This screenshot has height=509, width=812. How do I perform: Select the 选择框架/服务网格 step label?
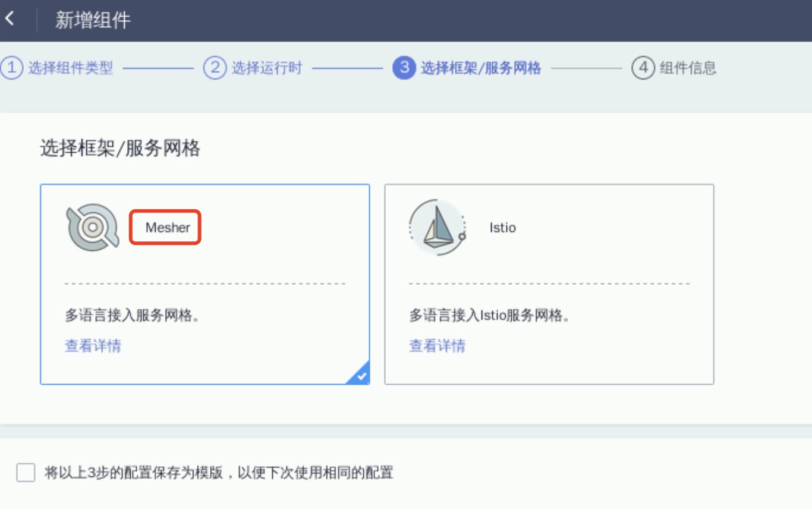click(481, 68)
